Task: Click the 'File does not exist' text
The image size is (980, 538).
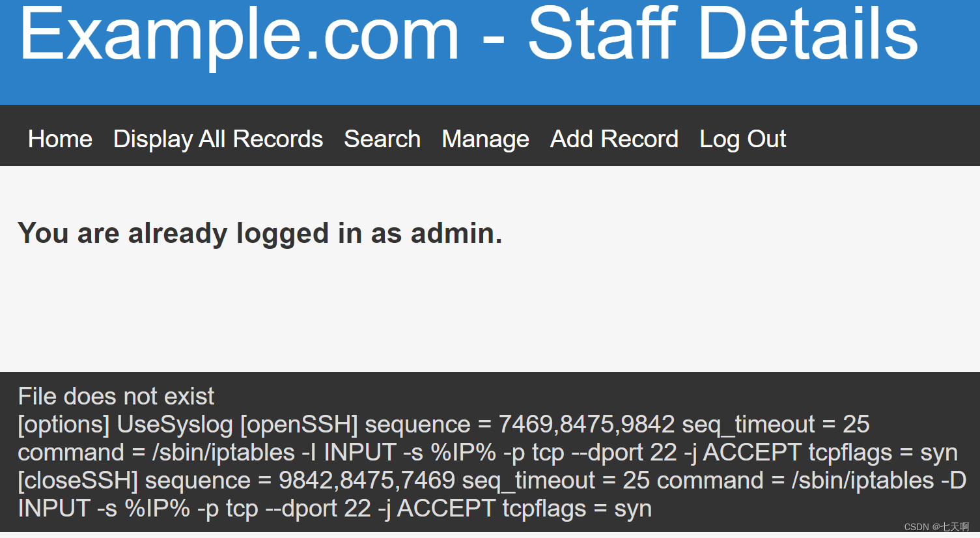Action: pyautogui.click(x=116, y=396)
